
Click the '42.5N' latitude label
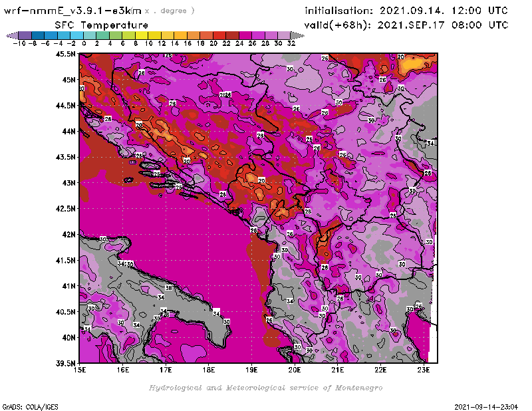coord(65,208)
